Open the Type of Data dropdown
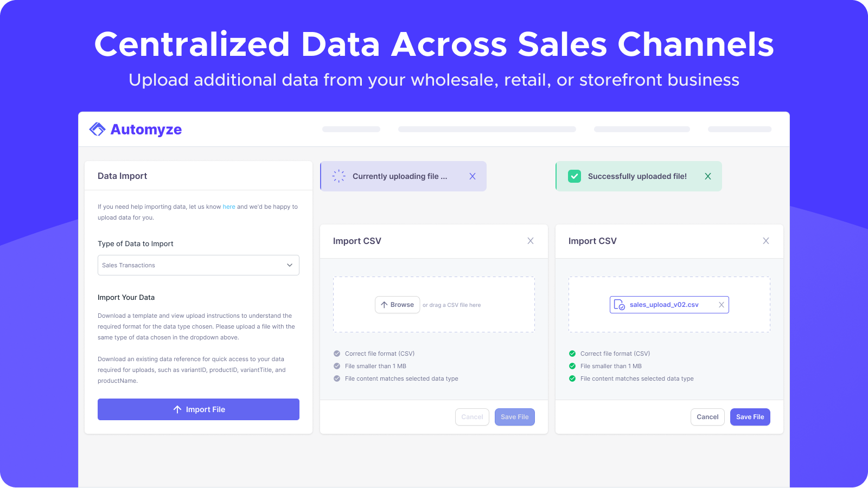Screen dimensions: 868x488 (x=198, y=265)
